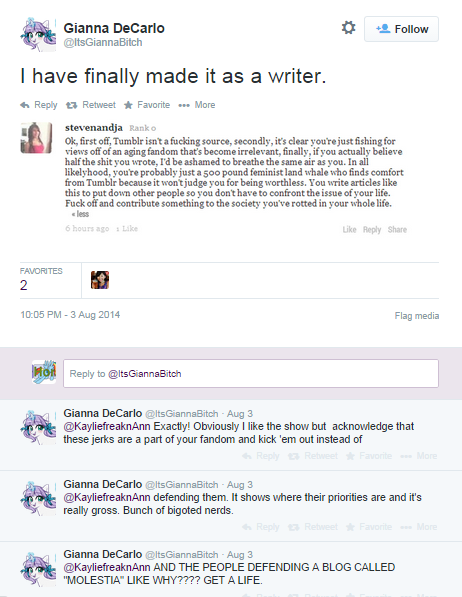Retweet the main tweet
Image resolution: width=462 pixels, height=597 pixels.
[x=91, y=105]
